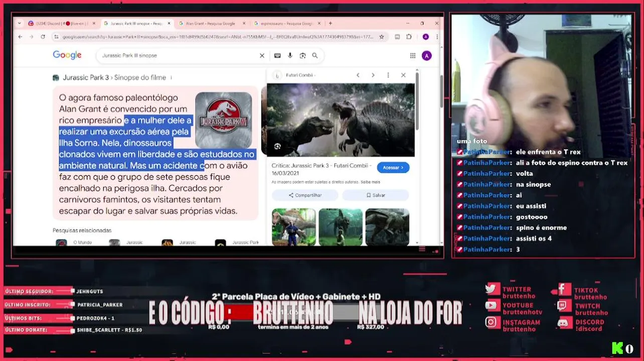Expand the tab search dropdown arrow

point(20,23)
